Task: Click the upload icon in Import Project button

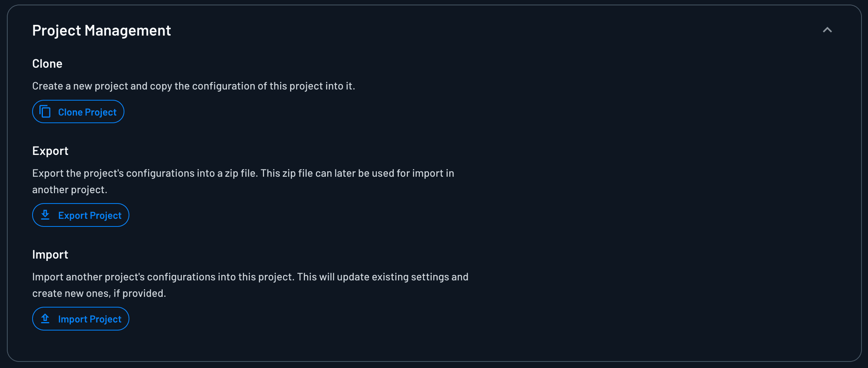Action: point(46,319)
